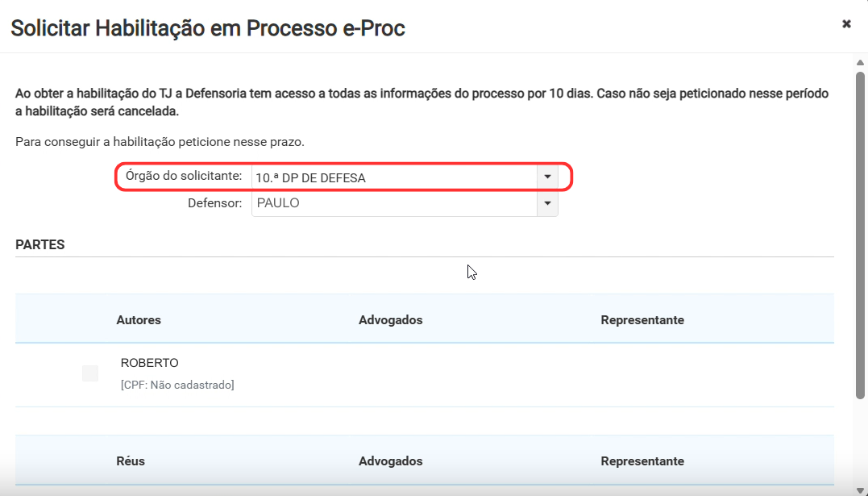Click the vertical scrollbar thumb
The image size is (868, 496).
tap(860, 235)
